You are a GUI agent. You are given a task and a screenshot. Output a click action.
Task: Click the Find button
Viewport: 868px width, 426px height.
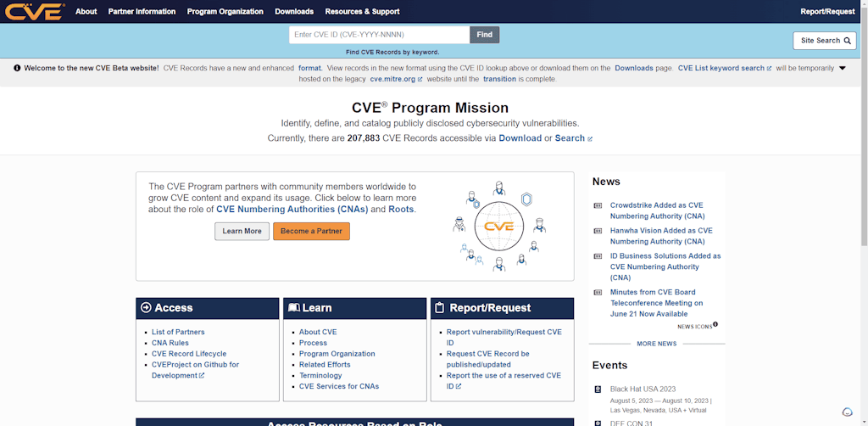(484, 35)
